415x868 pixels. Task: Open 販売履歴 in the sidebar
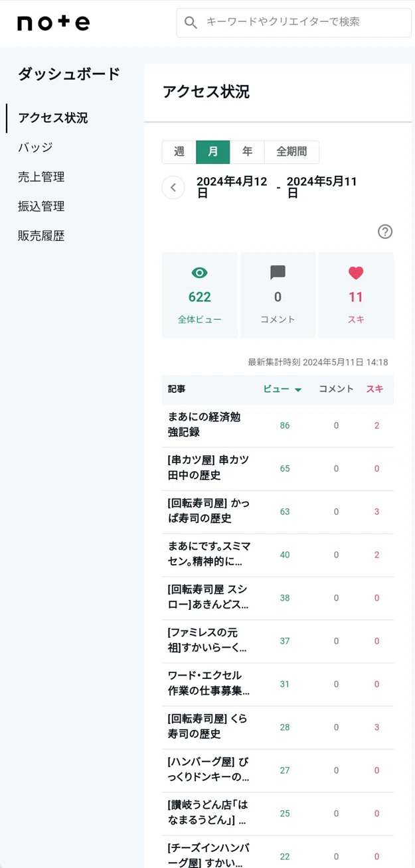pos(41,236)
